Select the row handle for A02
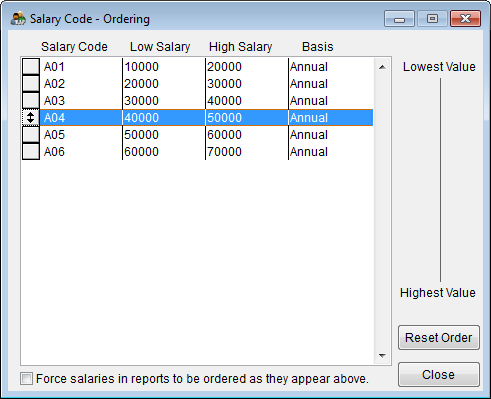This screenshot has height=399, width=491. pyautogui.click(x=31, y=84)
